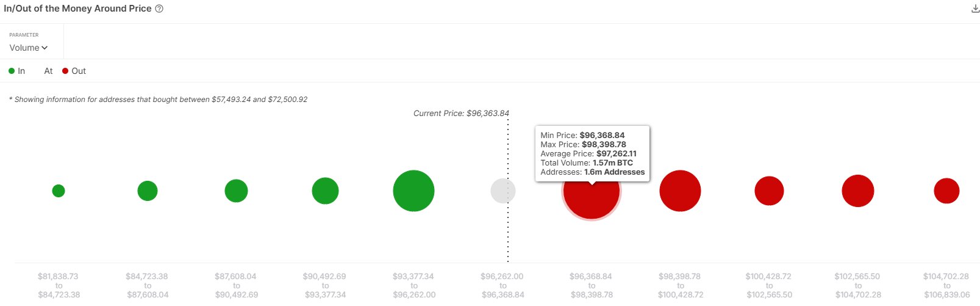Click the bubble above $102,565.50 to $104,702.28
Viewport: 980px width, 306px height.
point(857,191)
